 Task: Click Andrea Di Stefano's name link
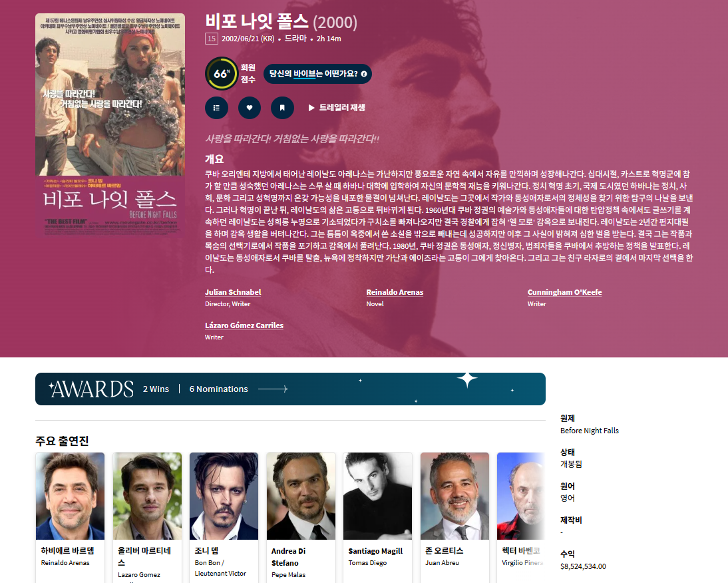click(288, 557)
